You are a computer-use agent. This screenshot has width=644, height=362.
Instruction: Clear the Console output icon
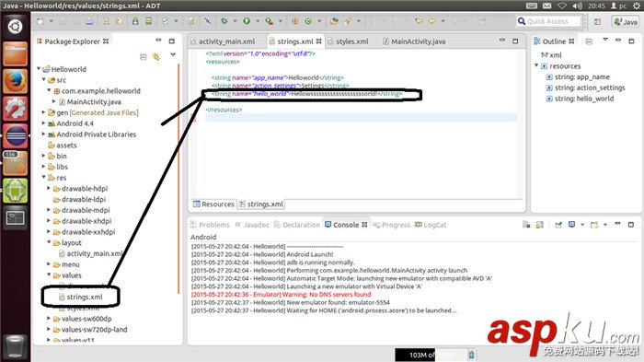(x=526, y=225)
